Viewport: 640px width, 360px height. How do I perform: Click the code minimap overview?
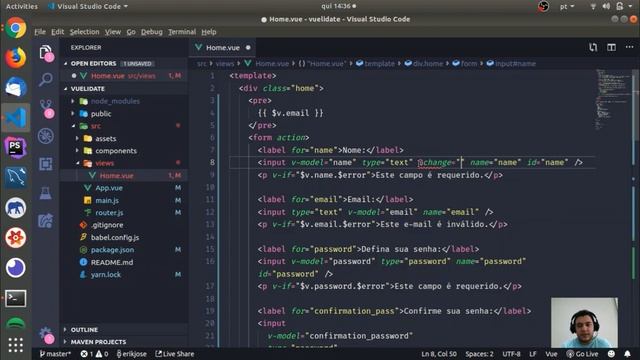coord(613,99)
